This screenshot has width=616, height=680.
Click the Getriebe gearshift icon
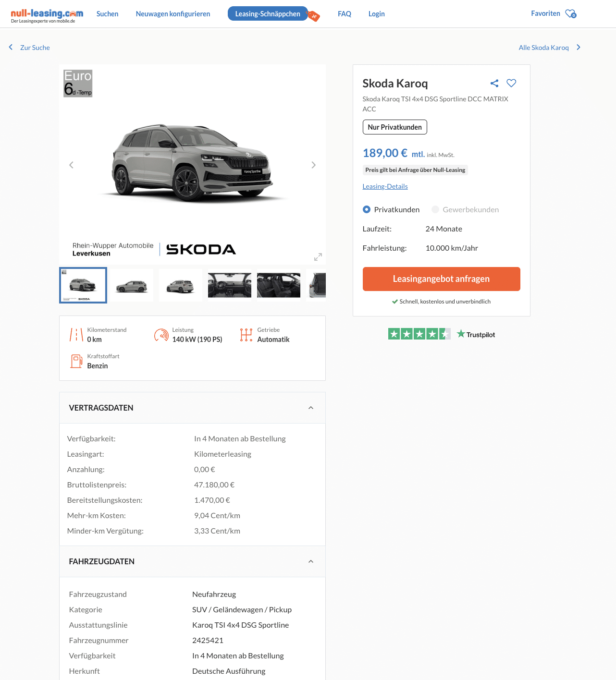pyautogui.click(x=246, y=335)
